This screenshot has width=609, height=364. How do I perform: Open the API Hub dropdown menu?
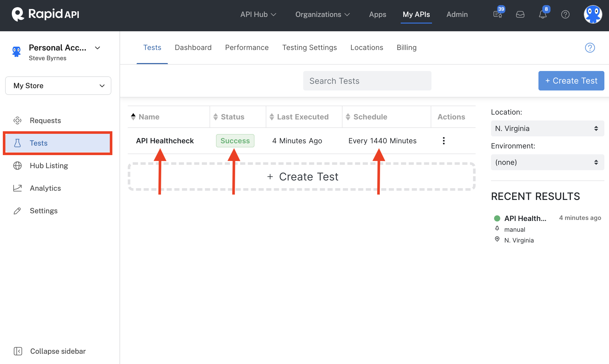(258, 14)
